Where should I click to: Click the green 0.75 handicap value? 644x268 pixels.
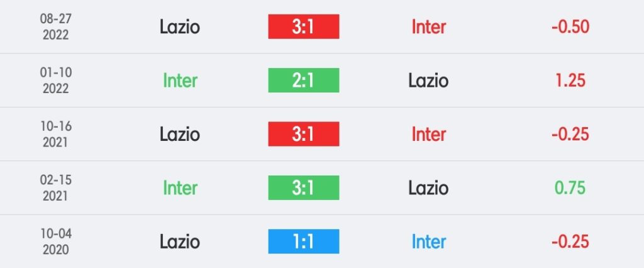pos(570,187)
